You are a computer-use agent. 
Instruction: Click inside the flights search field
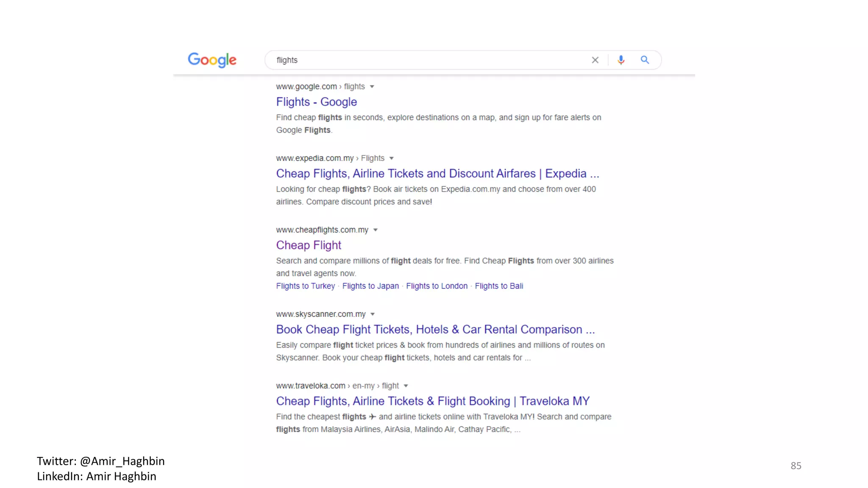point(424,60)
